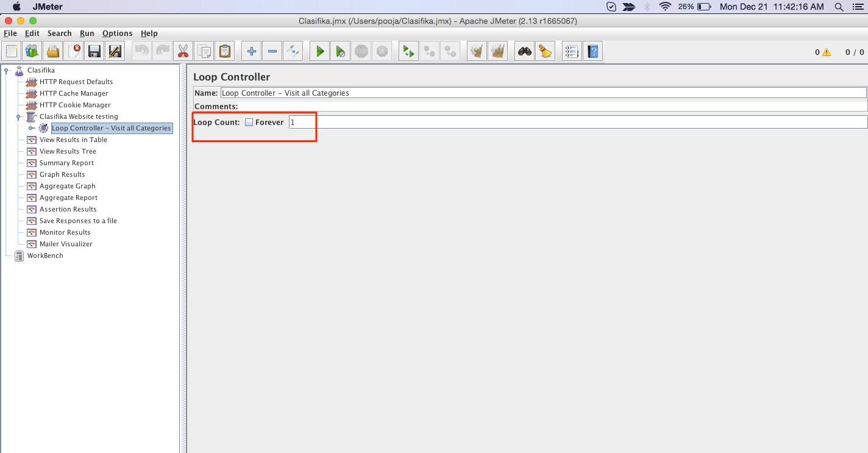Select Save Responses to a file
Viewport: 868px width, 453px height.
click(x=78, y=221)
